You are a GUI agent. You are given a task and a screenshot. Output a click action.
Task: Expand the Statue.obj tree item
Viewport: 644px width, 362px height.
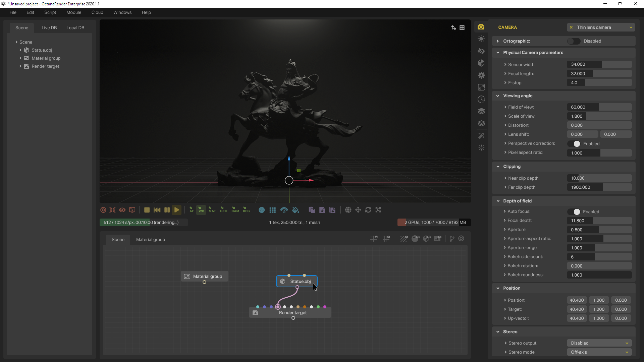[x=20, y=50]
